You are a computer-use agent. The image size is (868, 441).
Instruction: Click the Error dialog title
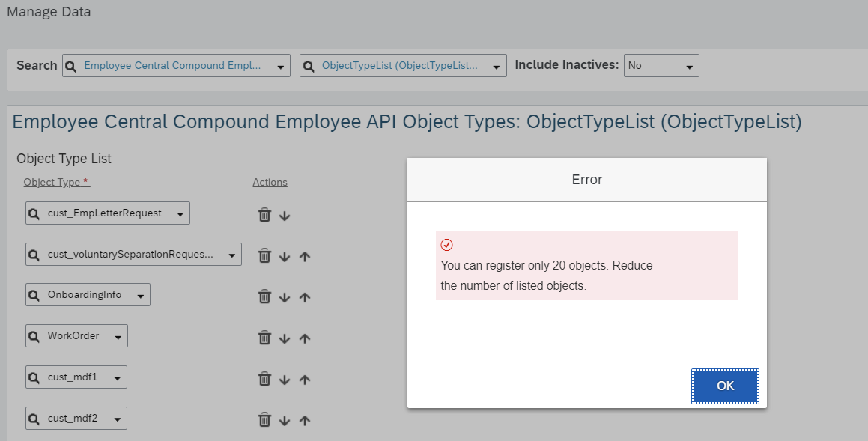(587, 179)
